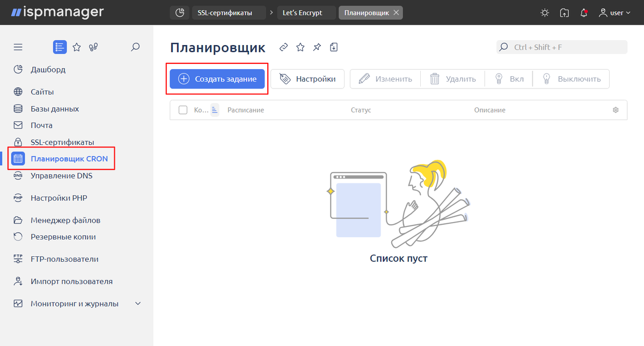Click Вкл button
This screenshot has width=644, height=346.
509,79
